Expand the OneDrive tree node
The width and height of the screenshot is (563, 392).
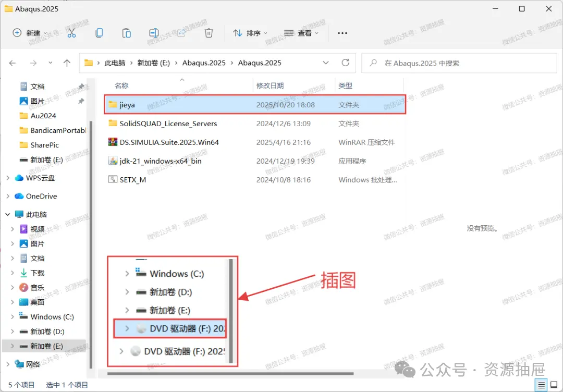coord(8,197)
